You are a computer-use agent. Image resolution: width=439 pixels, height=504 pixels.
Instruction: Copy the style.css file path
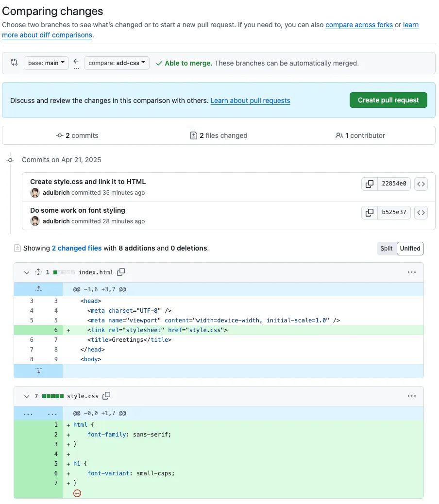click(x=106, y=396)
